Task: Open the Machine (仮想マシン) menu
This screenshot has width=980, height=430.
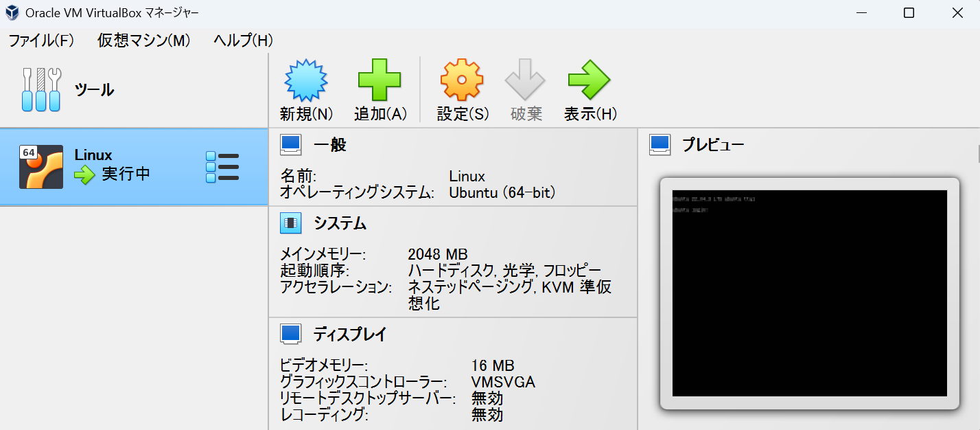Action: (x=143, y=40)
